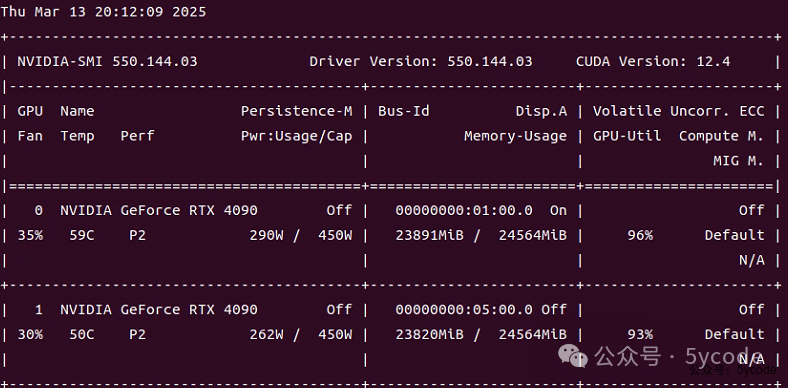Click the Driver Version: 550.144.03 text

[421, 62]
